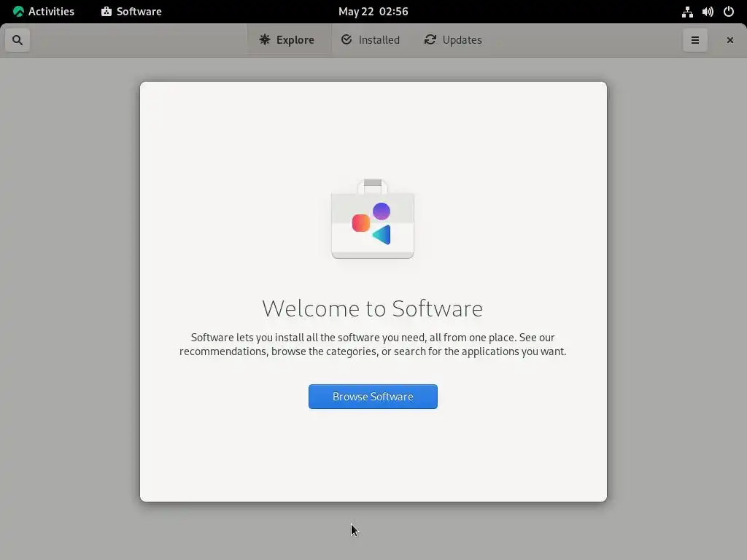Close the Software window
Screen dimensions: 747x560
729,40
